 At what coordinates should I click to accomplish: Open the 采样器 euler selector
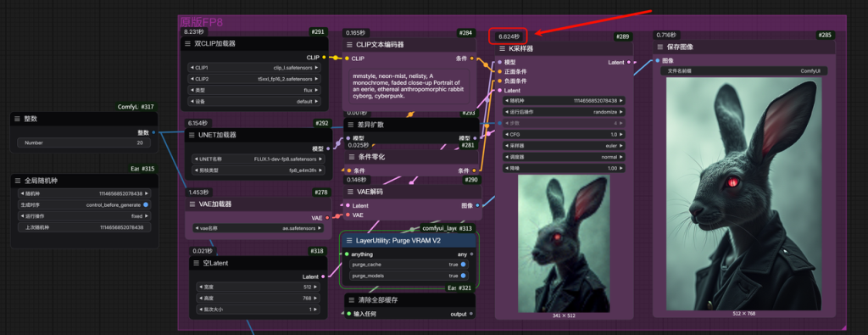(x=564, y=146)
